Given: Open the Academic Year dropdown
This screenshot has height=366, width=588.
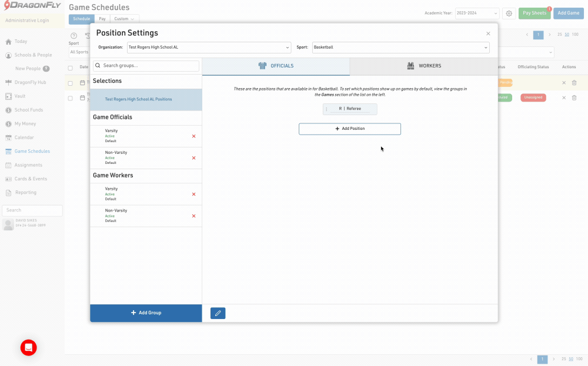Looking at the screenshot, I should (476, 13).
